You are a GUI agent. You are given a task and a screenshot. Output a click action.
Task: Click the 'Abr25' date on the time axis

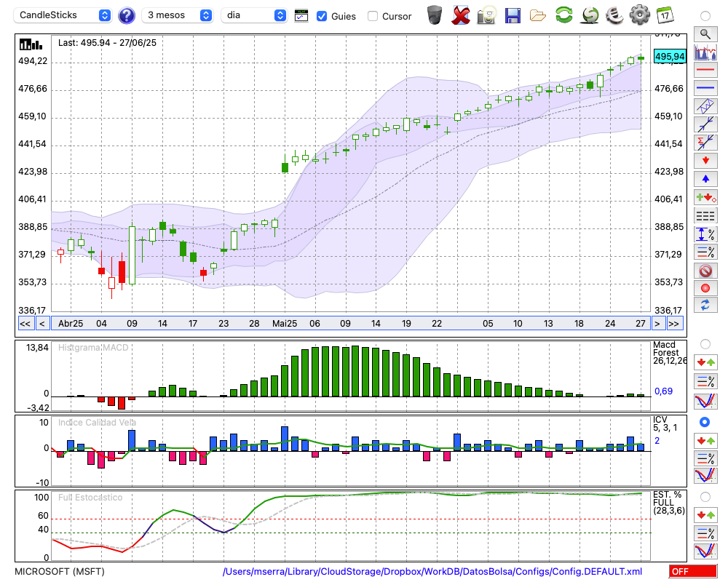tap(71, 324)
